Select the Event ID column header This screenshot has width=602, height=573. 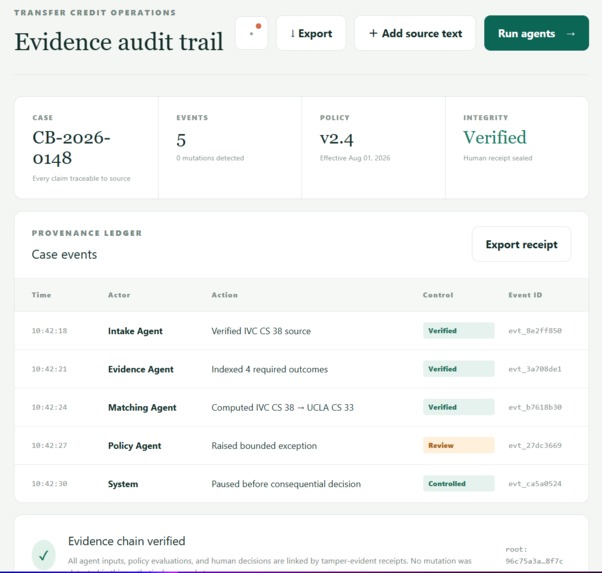point(525,295)
